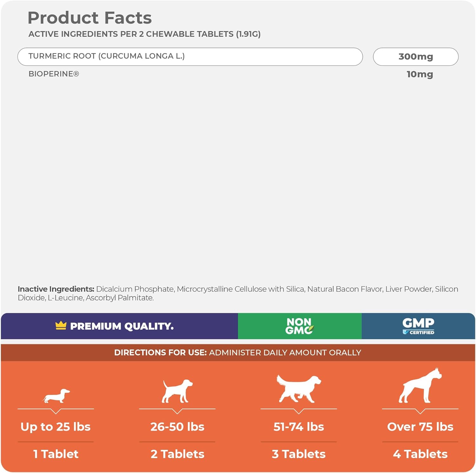Click the Premium Quality banner text
The height and width of the screenshot is (473, 476).
tap(122, 326)
